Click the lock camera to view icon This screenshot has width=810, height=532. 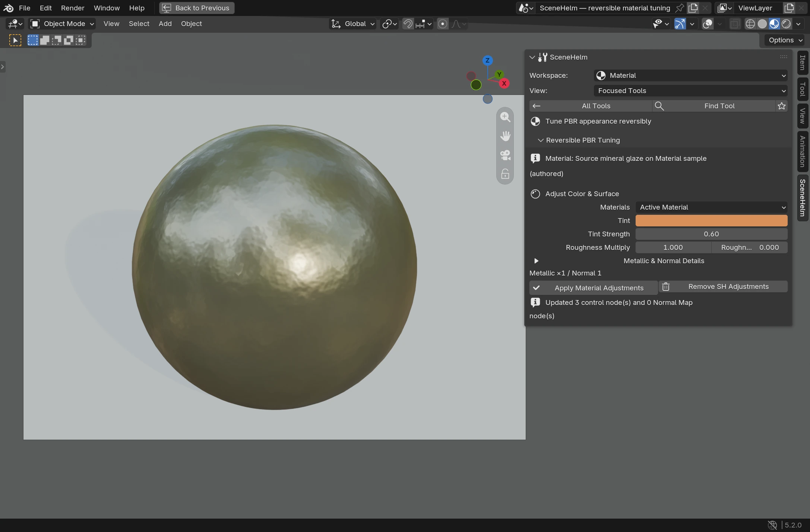[505, 174]
